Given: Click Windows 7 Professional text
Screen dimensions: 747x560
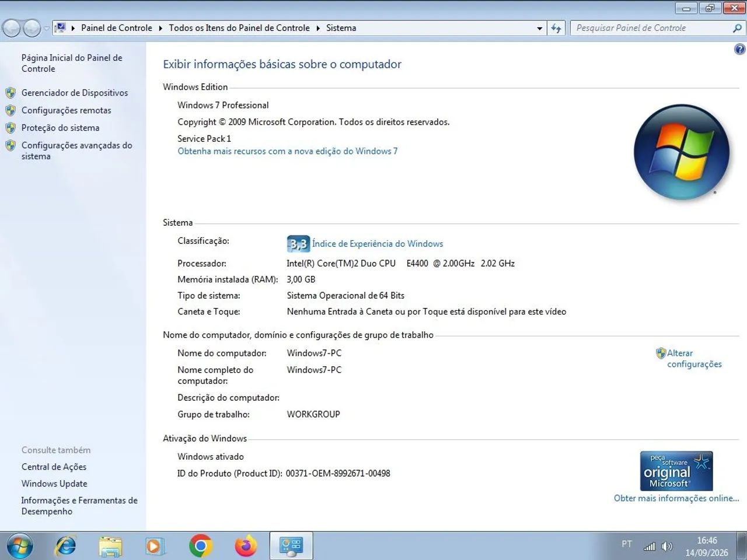Looking at the screenshot, I should 223,105.
